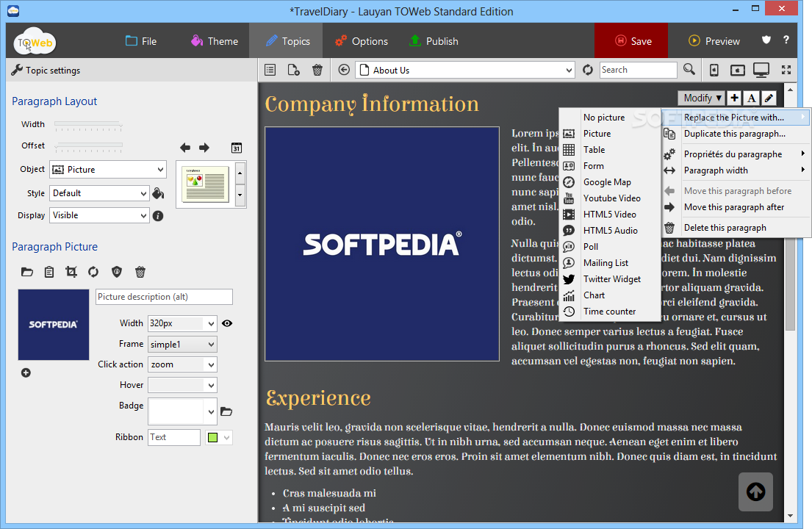The image size is (812, 529).
Task: Open style paint bucket icon
Action: (158, 193)
